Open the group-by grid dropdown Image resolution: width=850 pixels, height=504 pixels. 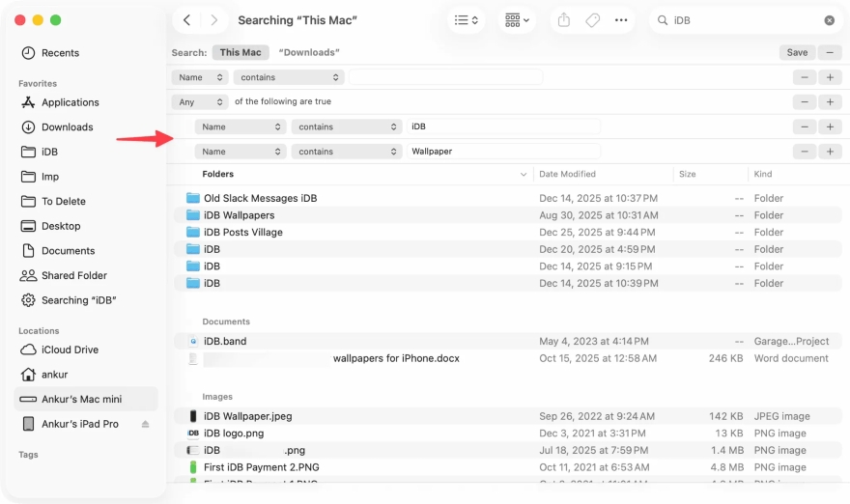[x=517, y=20]
